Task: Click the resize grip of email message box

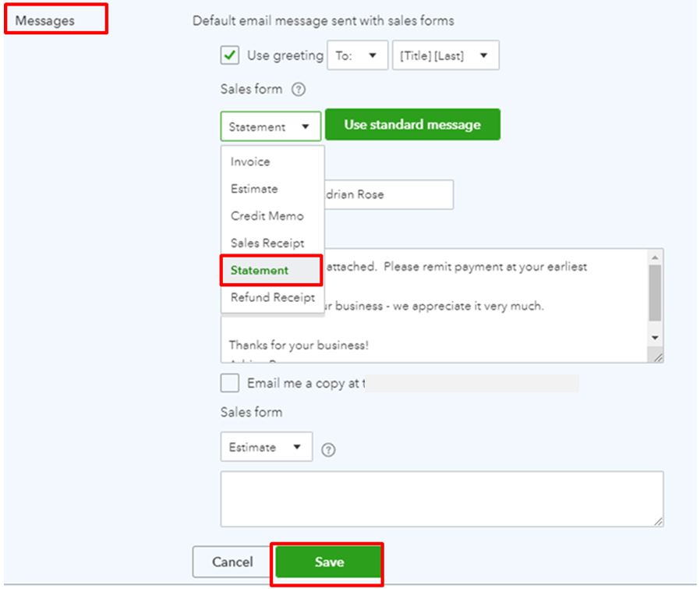Action: 658,357
